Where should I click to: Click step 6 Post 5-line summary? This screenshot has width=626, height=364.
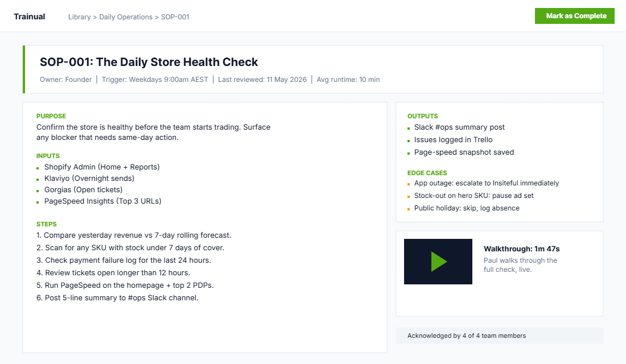pos(117,298)
